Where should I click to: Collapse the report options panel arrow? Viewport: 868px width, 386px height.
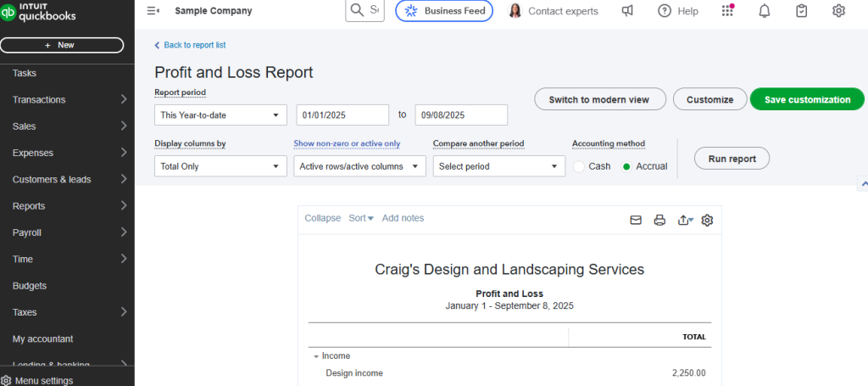coord(863,182)
